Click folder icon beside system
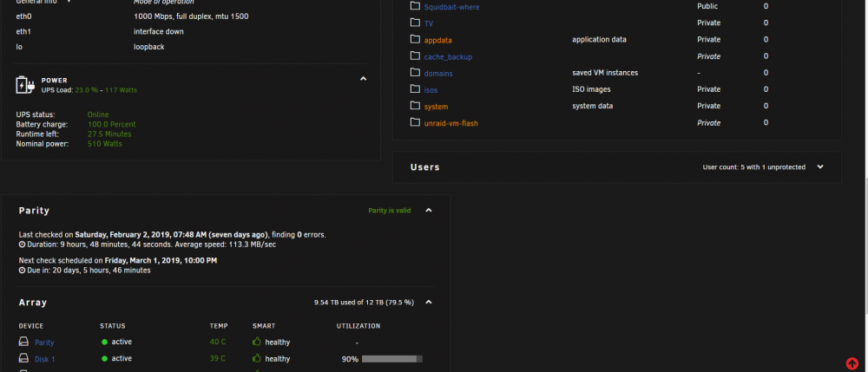The image size is (868, 372). [x=415, y=106]
